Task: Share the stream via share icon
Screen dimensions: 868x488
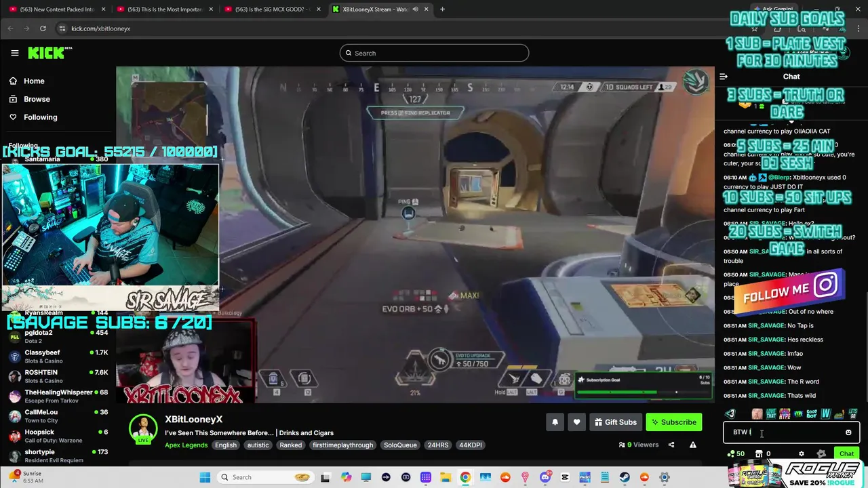Action: [x=671, y=445]
